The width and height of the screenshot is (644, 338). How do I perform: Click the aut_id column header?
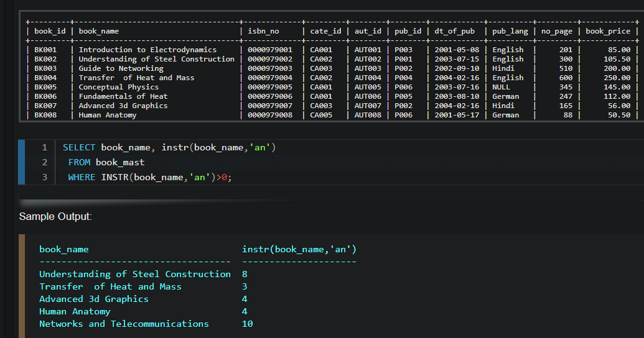[368, 31]
